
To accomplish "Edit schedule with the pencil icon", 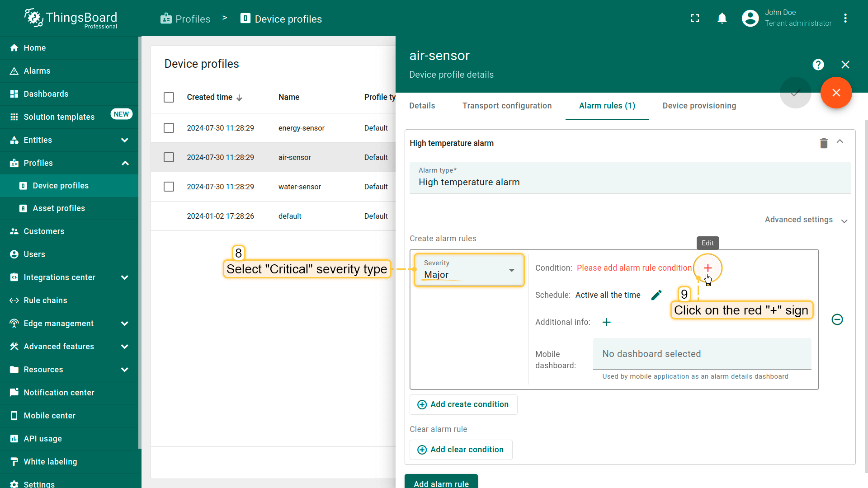I will 656,295.
